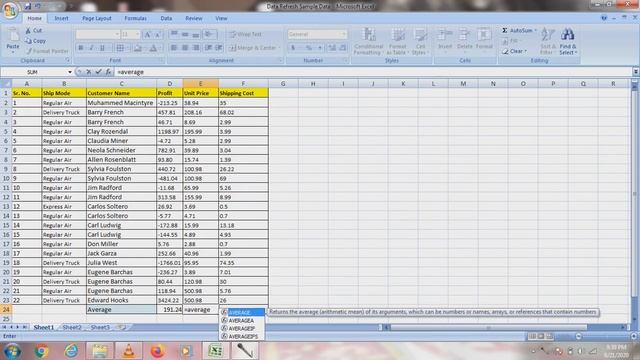This screenshot has width=640, height=360.
Task: Open Find & Select binoculars
Action: (568, 41)
